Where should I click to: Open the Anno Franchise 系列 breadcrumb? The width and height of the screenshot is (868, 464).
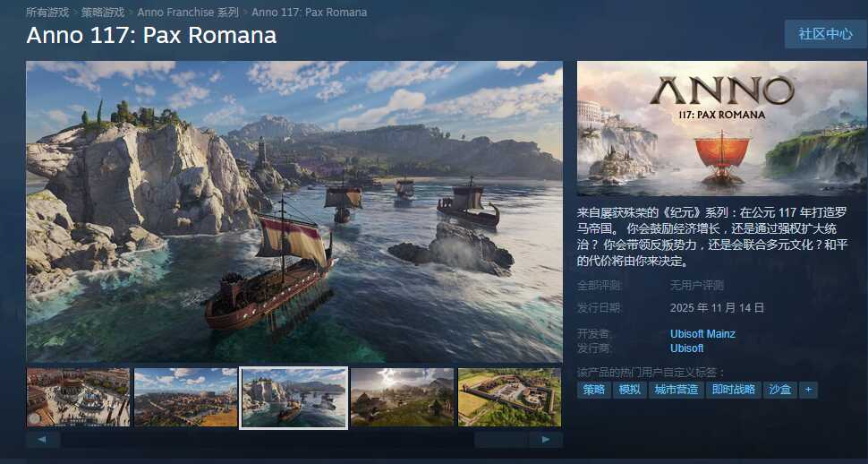188,13
